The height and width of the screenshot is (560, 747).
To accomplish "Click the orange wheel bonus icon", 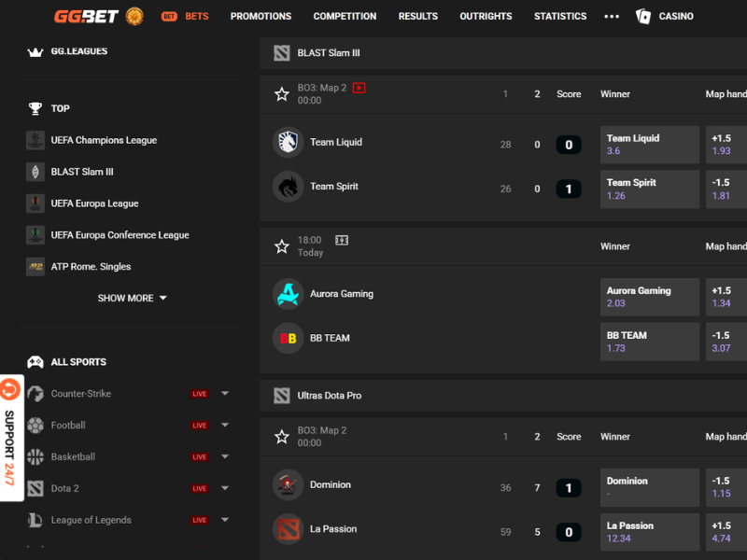I will coord(134,16).
